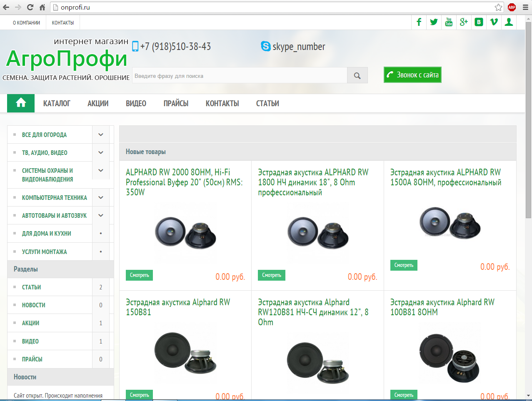Click the scrollbar down arrow
532x401 pixels.
click(x=528, y=395)
